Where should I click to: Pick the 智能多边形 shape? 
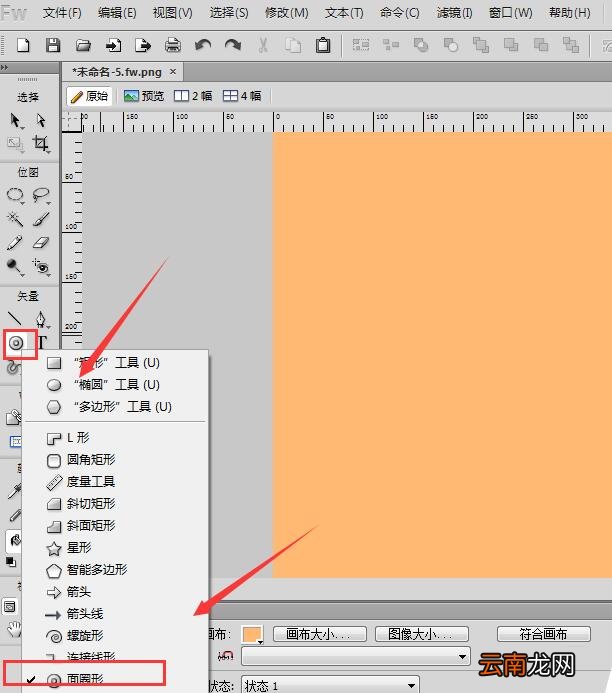[x=115, y=570]
